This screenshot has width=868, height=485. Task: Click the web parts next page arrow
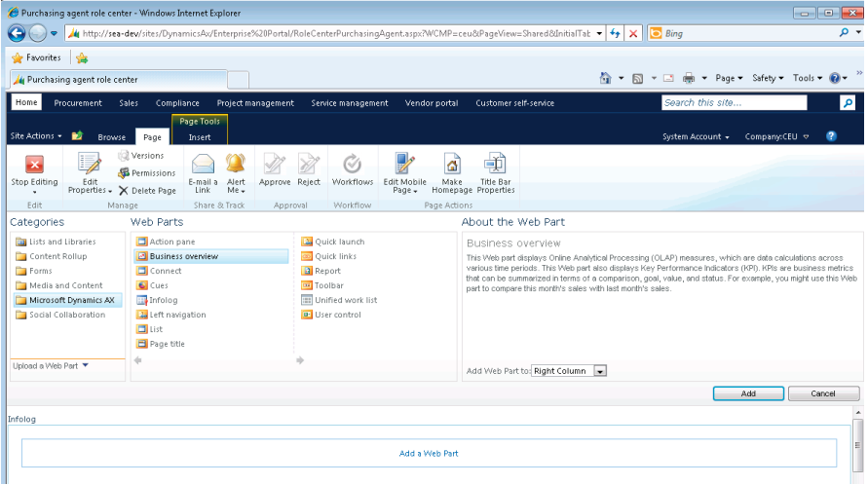point(300,360)
